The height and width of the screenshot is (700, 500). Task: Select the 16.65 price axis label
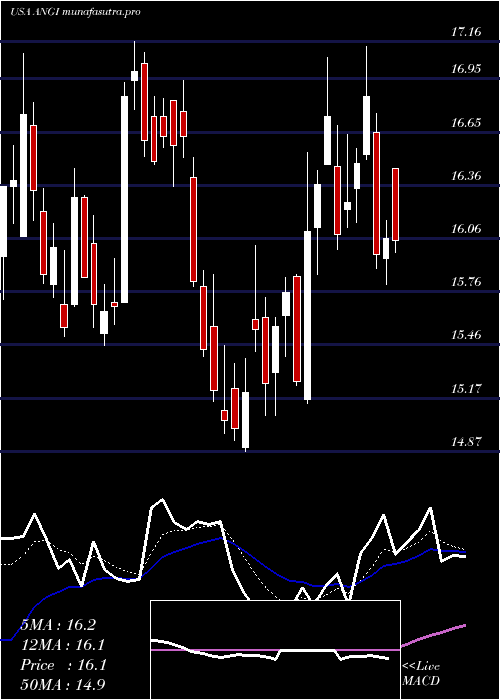click(467, 123)
